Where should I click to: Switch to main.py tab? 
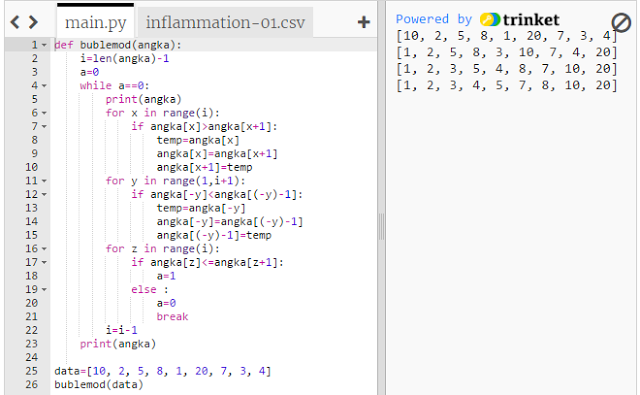click(96, 22)
